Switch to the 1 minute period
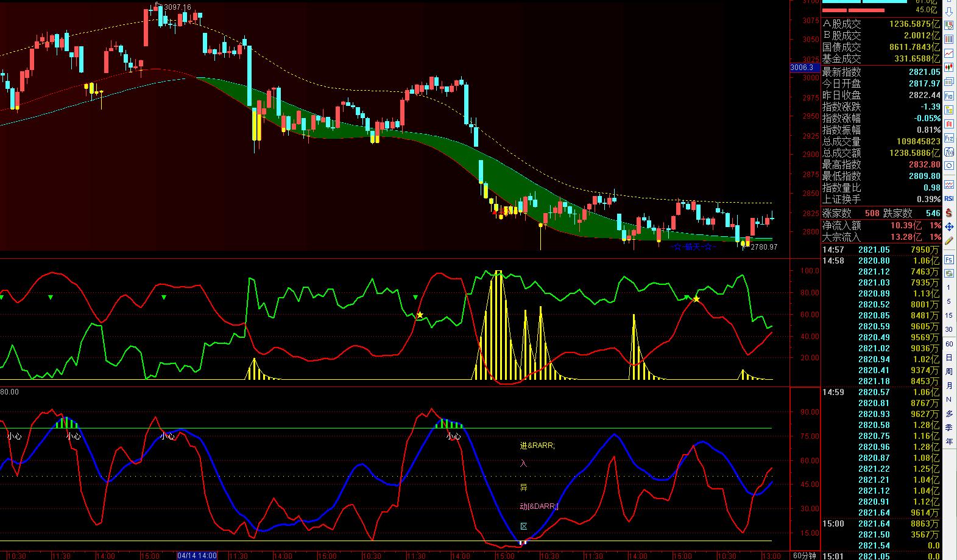This screenshot has height=560, width=957. coord(948,287)
